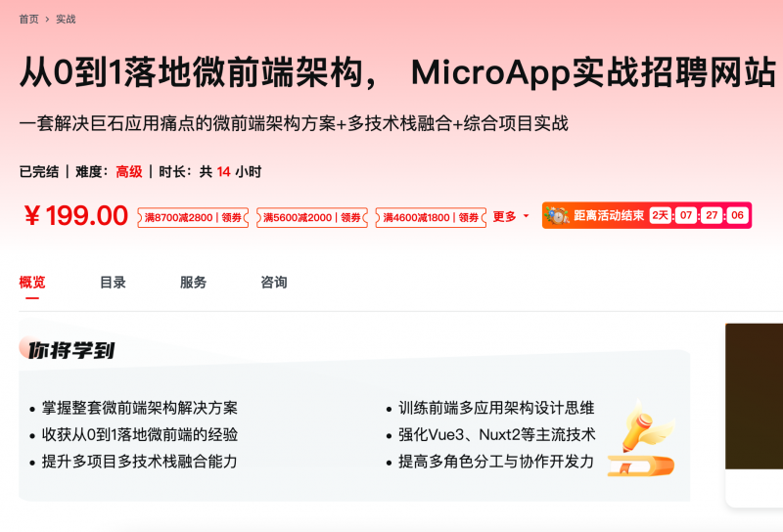Click 收获从0到1落地微前端的经验 bullet

pos(140,434)
